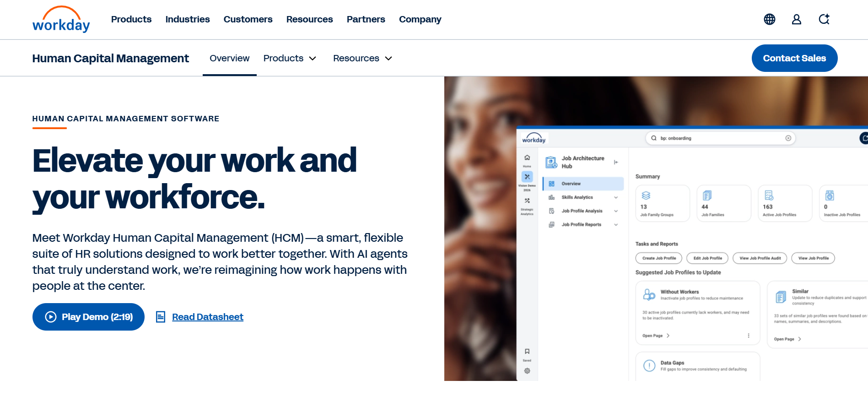This screenshot has width=868, height=413.
Task: Expand the Resources dropdown in sub-navigation
Action: (x=363, y=58)
